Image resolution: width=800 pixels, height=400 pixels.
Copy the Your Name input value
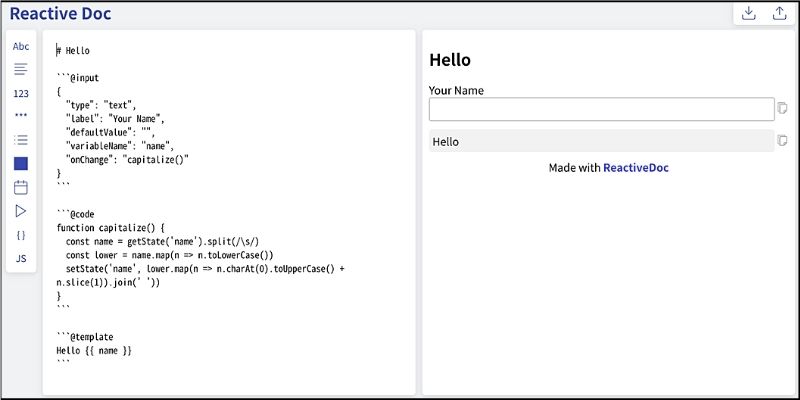(x=783, y=109)
